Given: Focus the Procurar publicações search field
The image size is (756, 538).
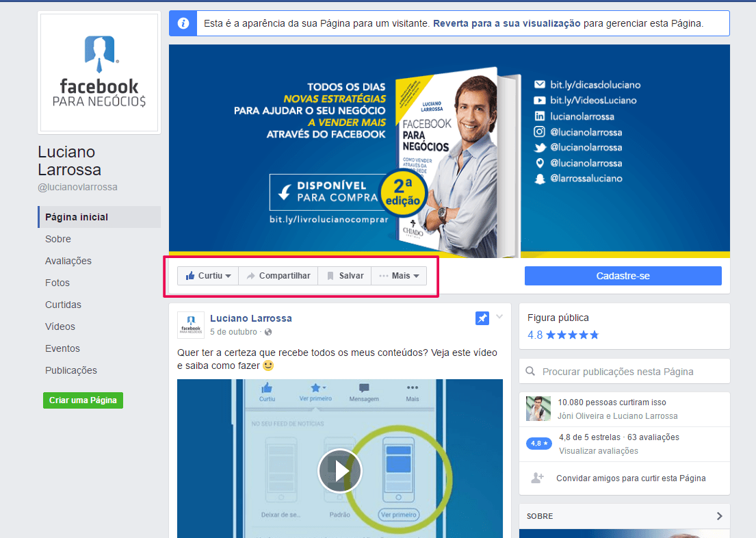Looking at the screenshot, I should coord(625,371).
